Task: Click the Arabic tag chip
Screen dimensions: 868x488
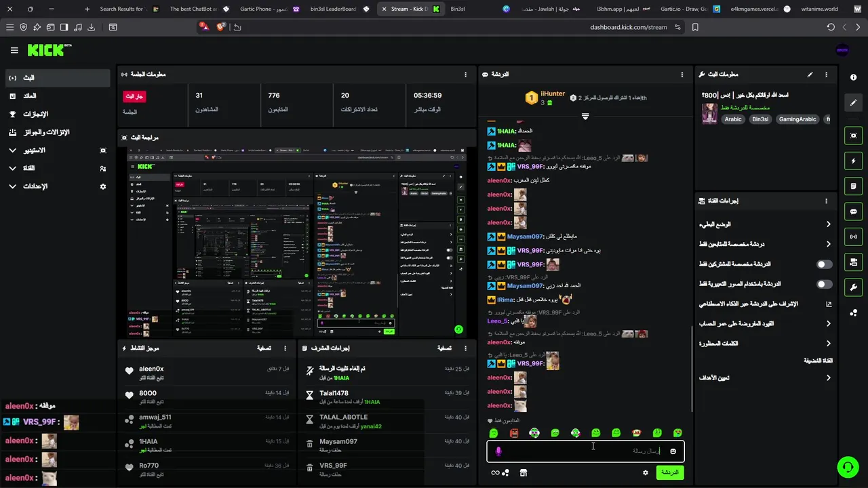Action: (733, 119)
